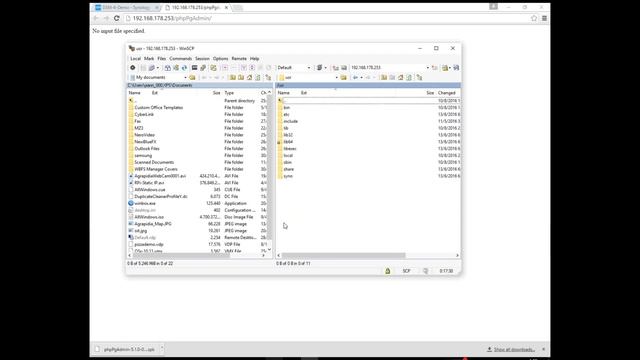Refresh the remote directory icon
This screenshot has width=640, height=360.
[x=409, y=78]
